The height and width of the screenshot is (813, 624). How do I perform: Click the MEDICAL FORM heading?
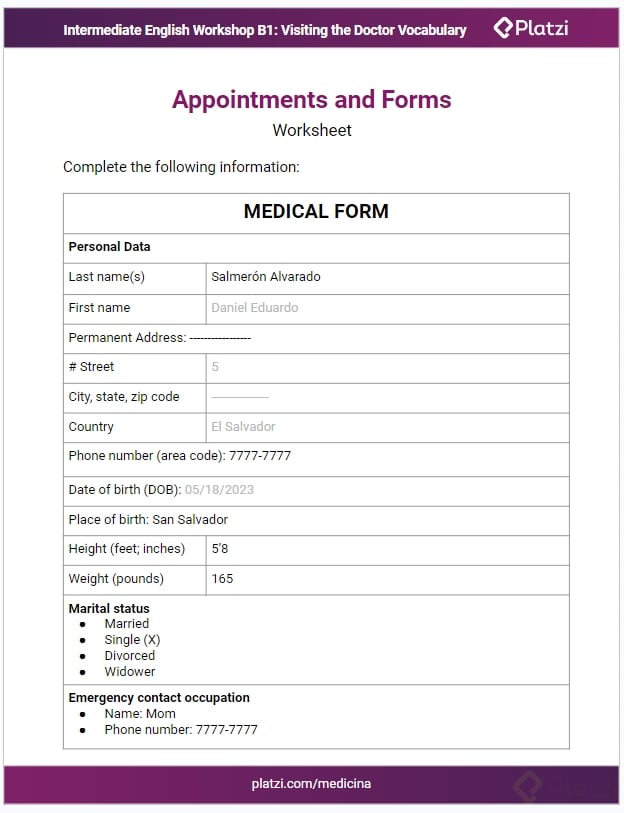(316, 212)
